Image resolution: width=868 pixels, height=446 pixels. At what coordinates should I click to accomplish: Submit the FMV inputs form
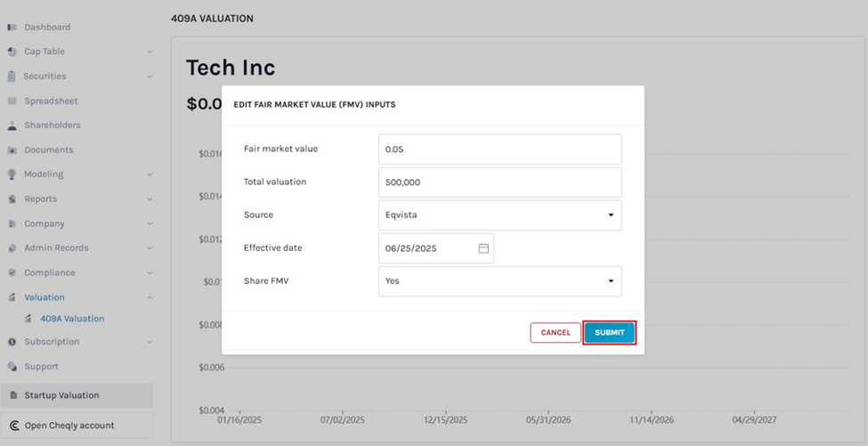point(610,333)
